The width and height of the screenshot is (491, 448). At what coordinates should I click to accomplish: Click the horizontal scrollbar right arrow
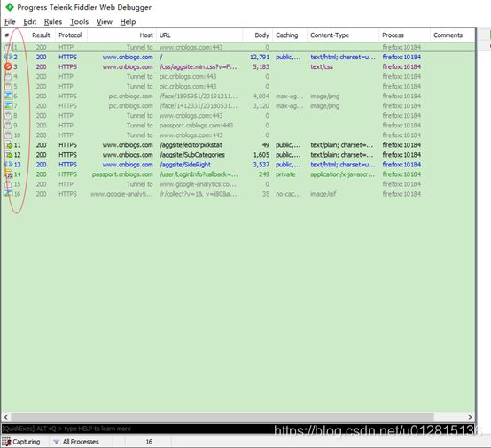pos(470,417)
